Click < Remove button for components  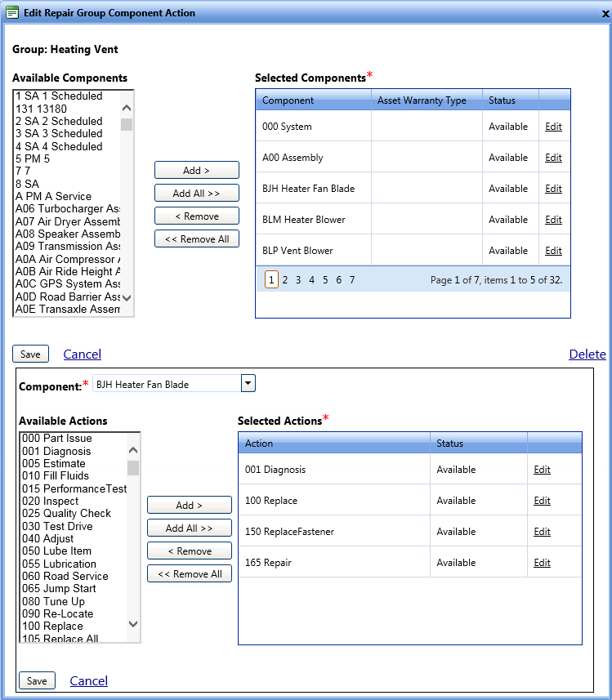[197, 216]
